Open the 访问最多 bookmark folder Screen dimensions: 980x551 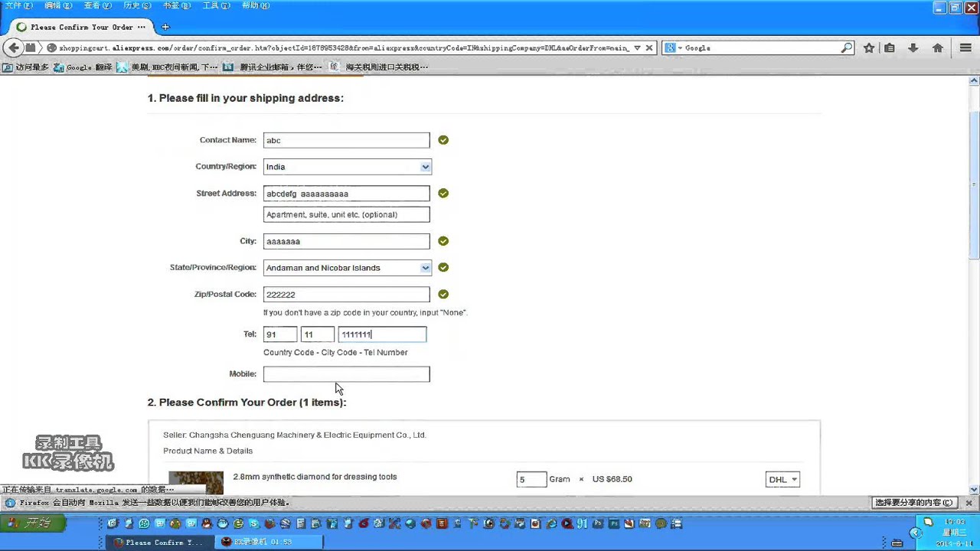pyautogui.click(x=26, y=67)
